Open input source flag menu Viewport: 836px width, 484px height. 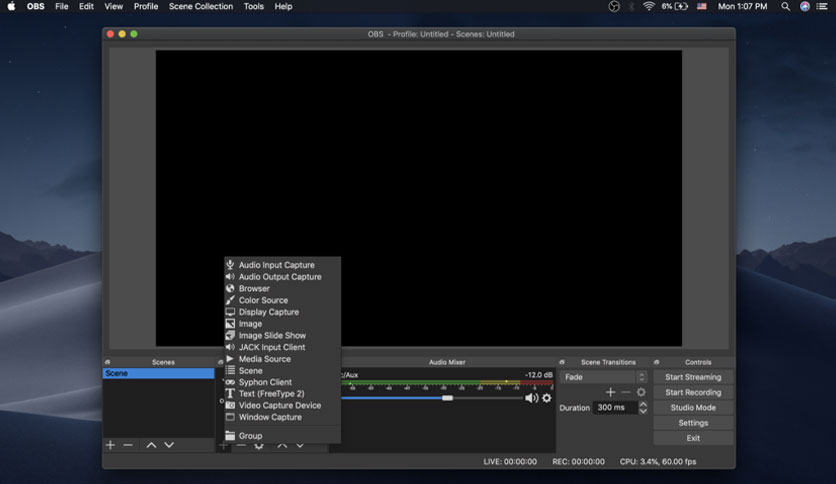pos(702,6)
